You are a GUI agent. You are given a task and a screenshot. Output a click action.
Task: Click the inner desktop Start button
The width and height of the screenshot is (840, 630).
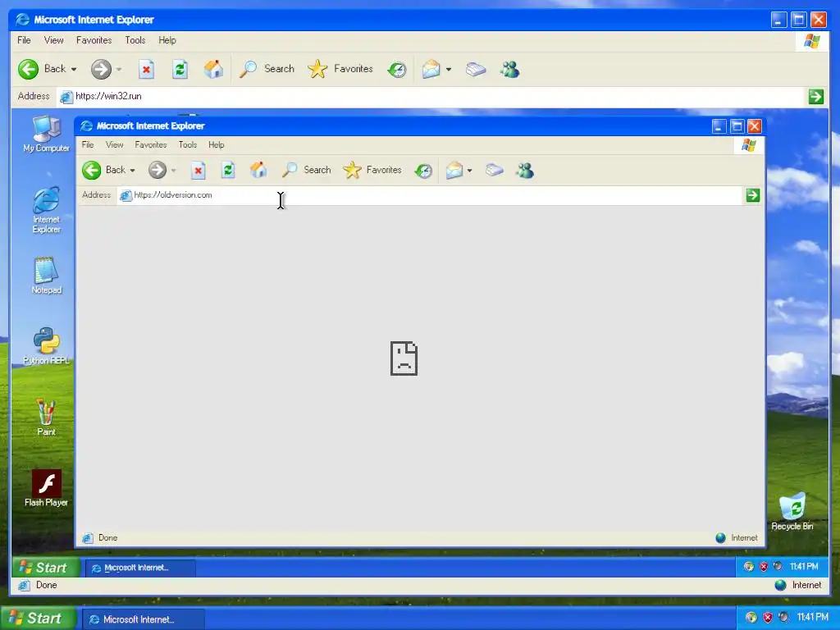[x=46, y=568]
